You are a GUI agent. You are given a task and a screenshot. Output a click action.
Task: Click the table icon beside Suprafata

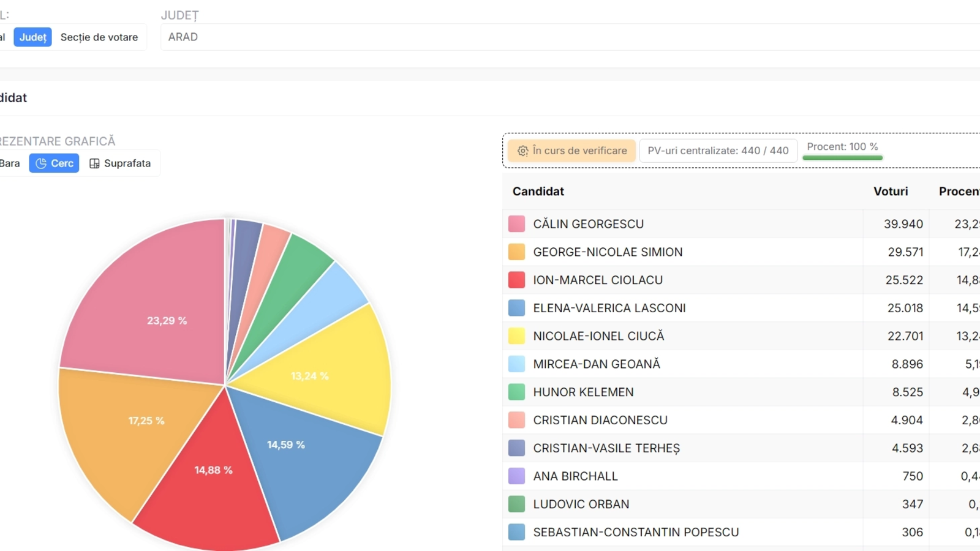coord(94,163)
